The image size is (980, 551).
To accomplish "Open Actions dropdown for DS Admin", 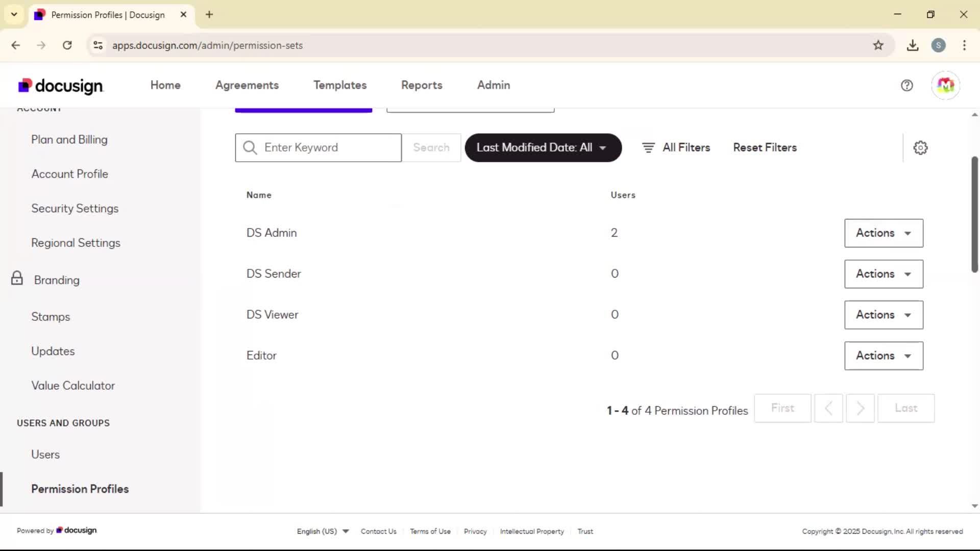I will (884, 233).
